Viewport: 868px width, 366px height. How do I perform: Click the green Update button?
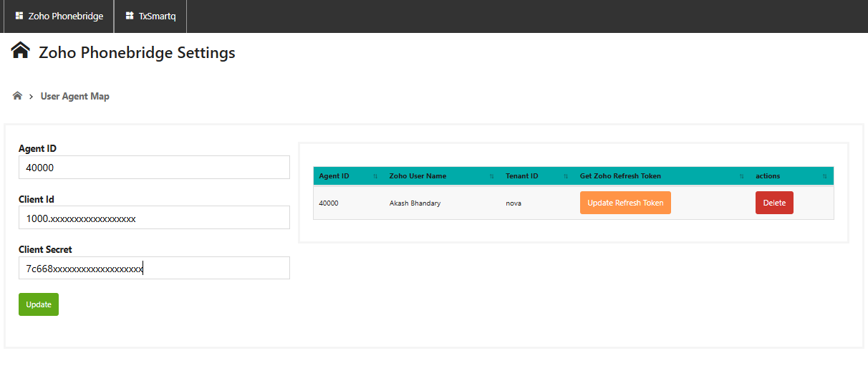pyautogui.click(x=39, y=304)
